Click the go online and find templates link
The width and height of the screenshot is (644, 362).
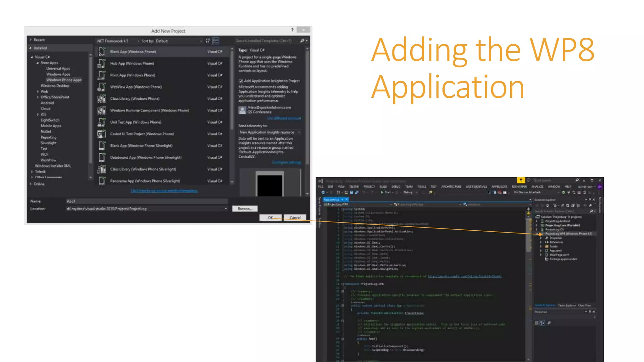point(164,191)
